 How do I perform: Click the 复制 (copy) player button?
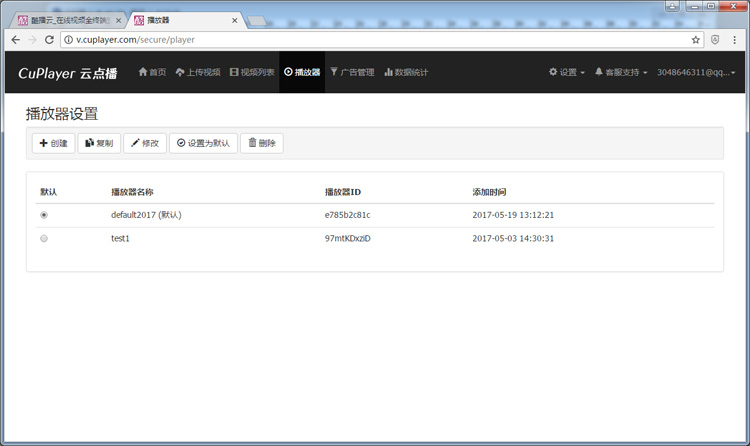tap(99, 143)
